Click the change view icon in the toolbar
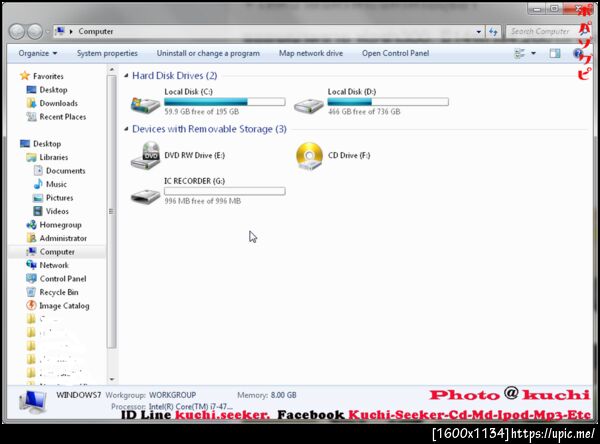600x444 pixels. point(519,53)
